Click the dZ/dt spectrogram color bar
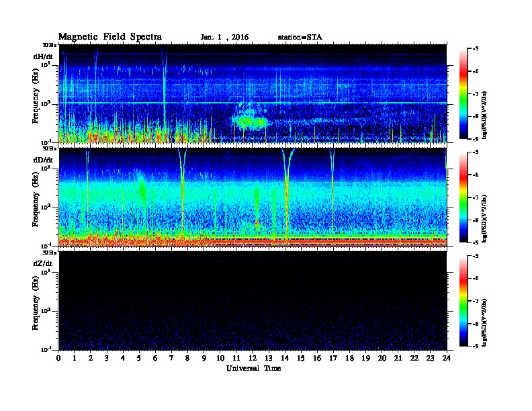532x411 pixels. [x=463, y=301]
